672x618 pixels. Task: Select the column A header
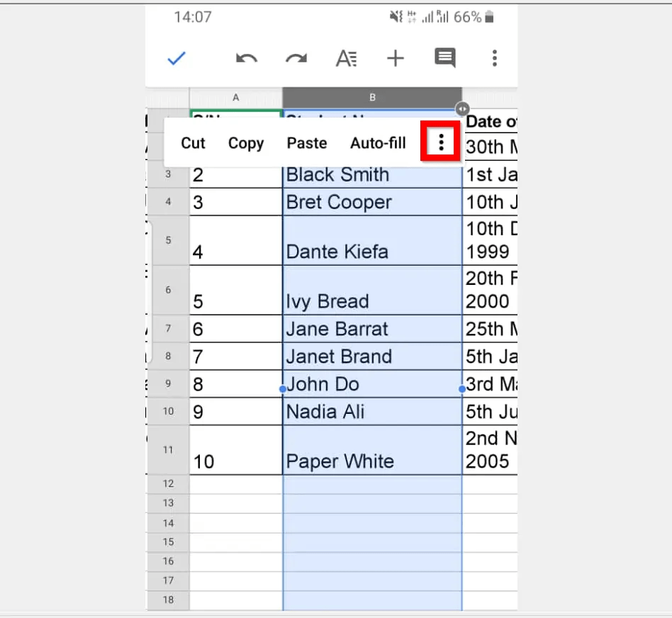point(236,97)
